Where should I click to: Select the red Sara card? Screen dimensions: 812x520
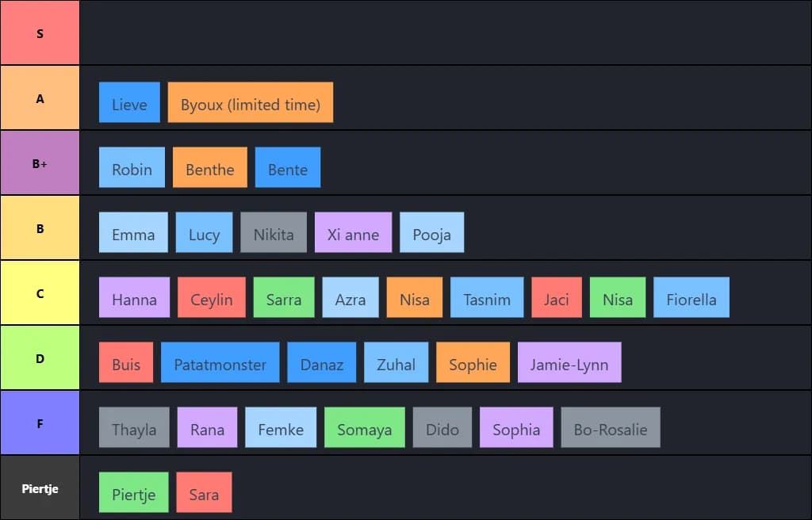pyautogui.click(x=204, y=493)
